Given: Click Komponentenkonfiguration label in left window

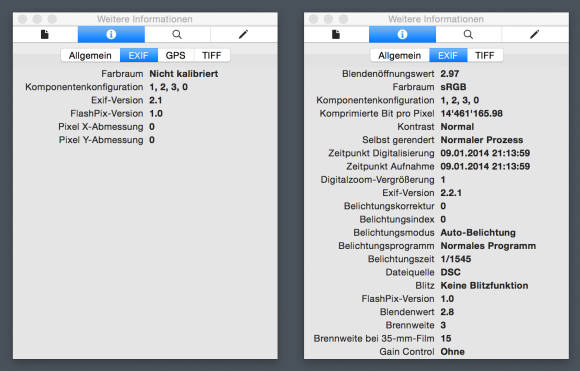Looking at the screenshot, I should pyautogui.click(x=84, y=87).
